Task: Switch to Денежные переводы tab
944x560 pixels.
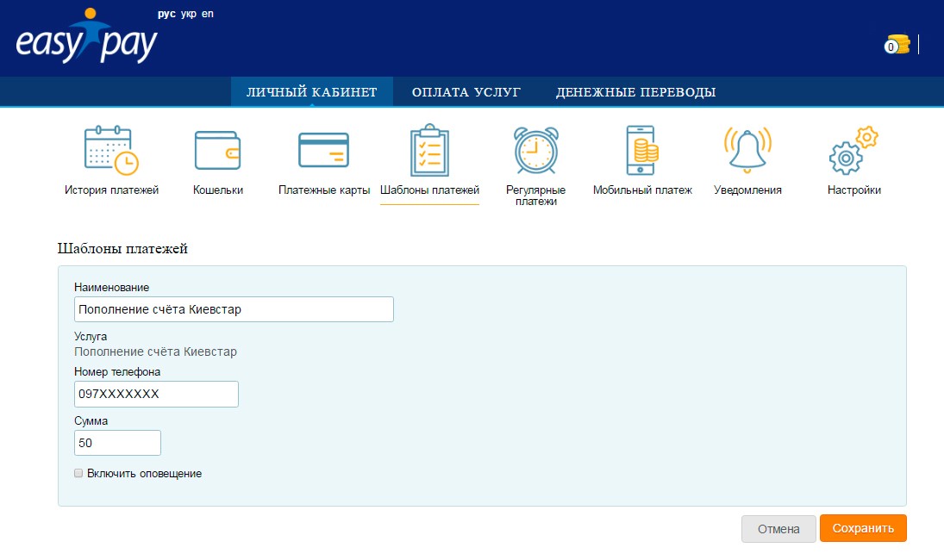Action: 635,92
